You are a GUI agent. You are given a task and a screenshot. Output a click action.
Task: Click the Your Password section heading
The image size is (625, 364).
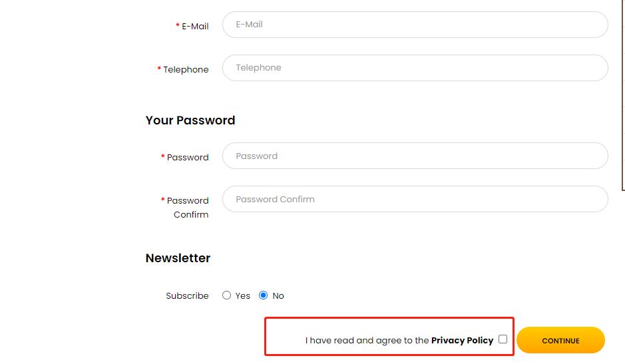[x=190, y=120]
